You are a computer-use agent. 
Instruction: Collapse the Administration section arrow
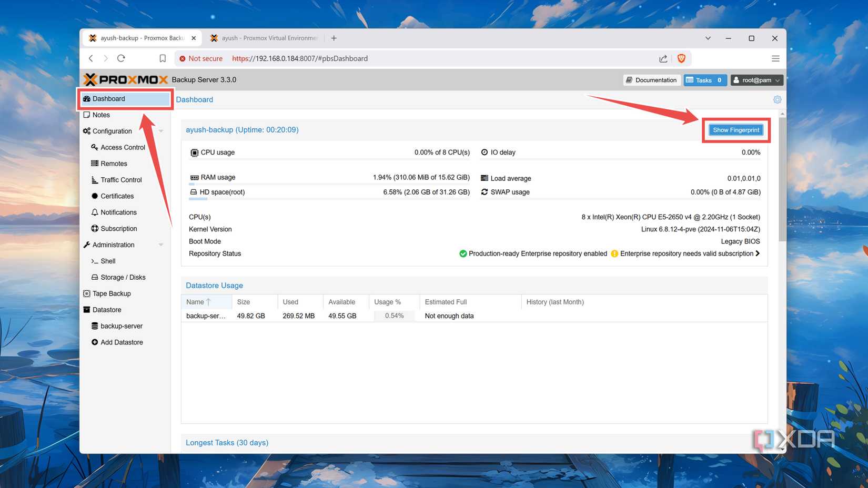pos(161,245)
